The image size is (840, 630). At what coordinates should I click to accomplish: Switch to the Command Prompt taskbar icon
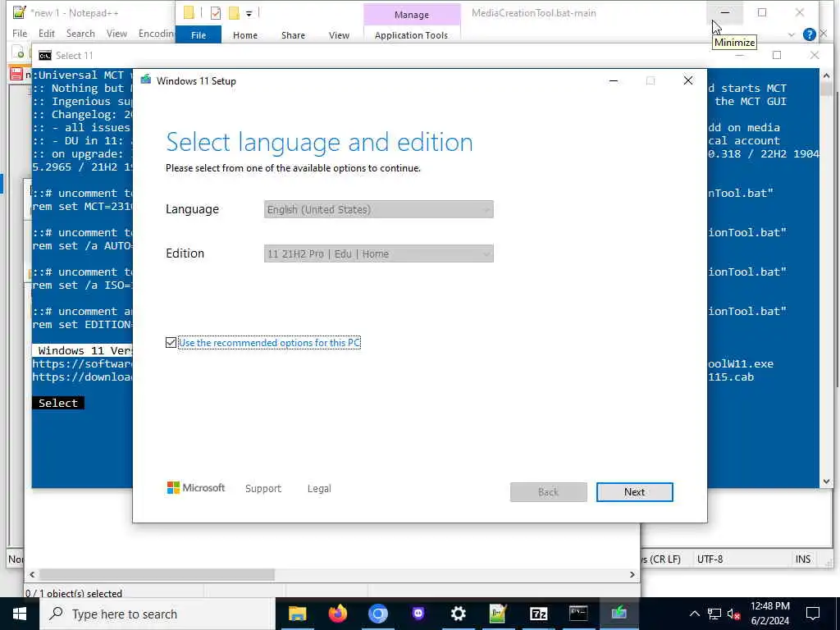point(578,614)
